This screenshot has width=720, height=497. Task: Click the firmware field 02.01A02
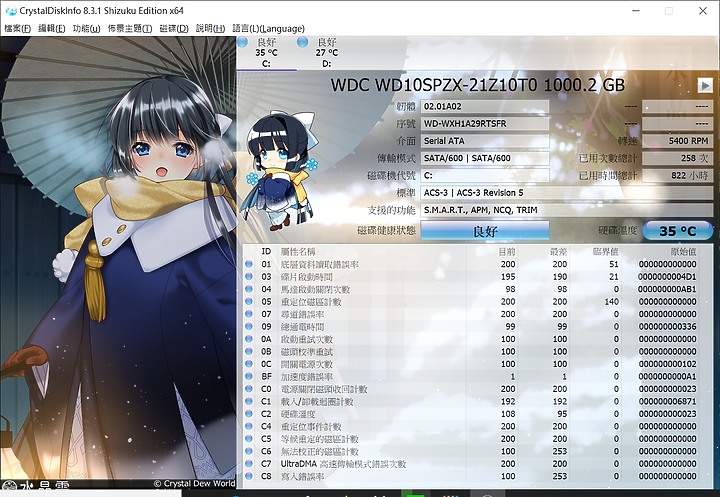pyautogui.click(x=485, y=107)
